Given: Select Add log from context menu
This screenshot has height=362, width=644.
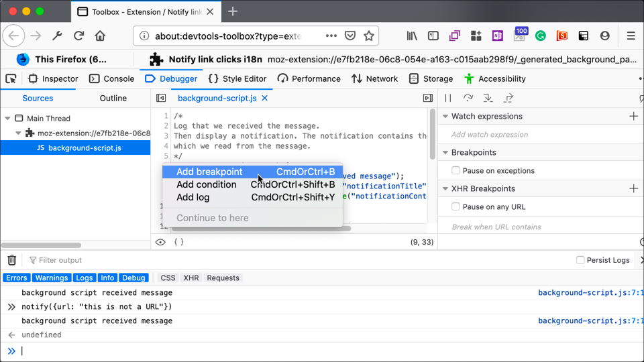Looking at the screenshot, I should 252,197.
